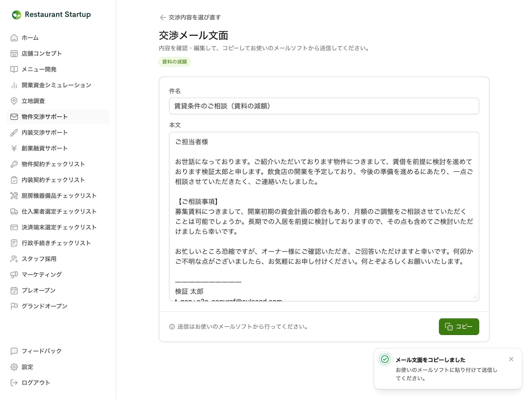The height and width of the screenshot is (399, 532).
Task: Click the 行政手続きチェックリスト document icon
Action: click(x=14, y=243)
